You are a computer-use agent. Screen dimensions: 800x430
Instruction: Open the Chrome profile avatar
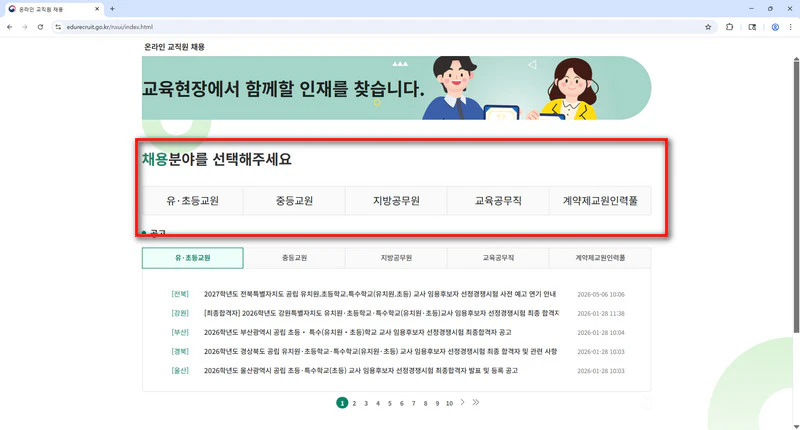[775, 27]
